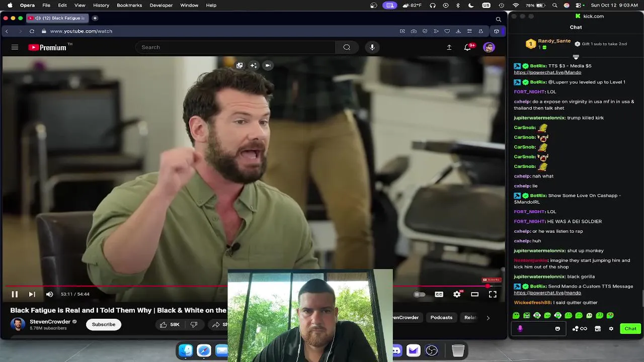
Task: Enter fullscreen video mode
Action: click(x=493, y=294)
